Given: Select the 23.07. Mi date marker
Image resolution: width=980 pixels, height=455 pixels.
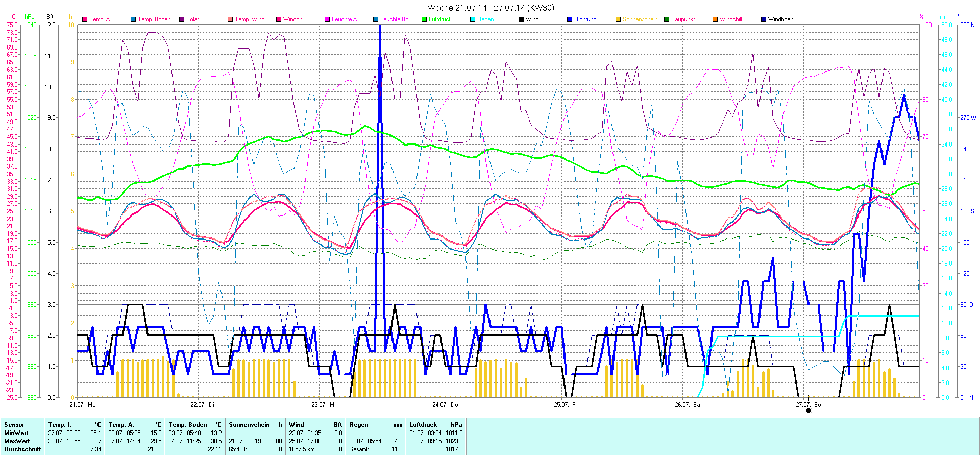Looking at the screenshot, I should click(324, 405).
